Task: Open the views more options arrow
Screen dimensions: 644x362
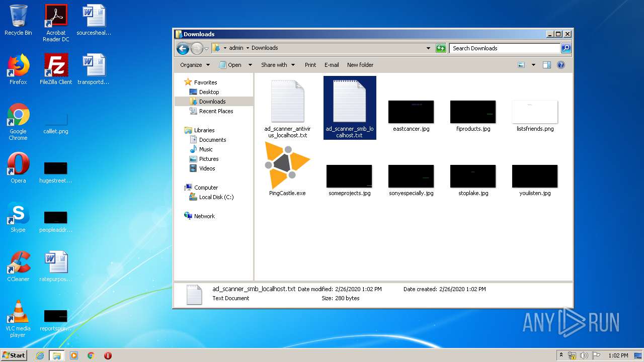Action: click(x=533, y=65)
